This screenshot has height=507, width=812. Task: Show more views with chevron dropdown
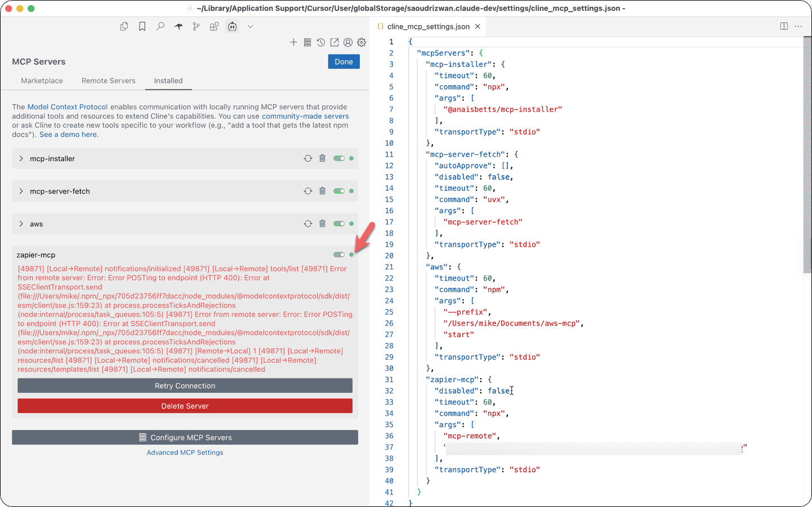pos(250,26)
